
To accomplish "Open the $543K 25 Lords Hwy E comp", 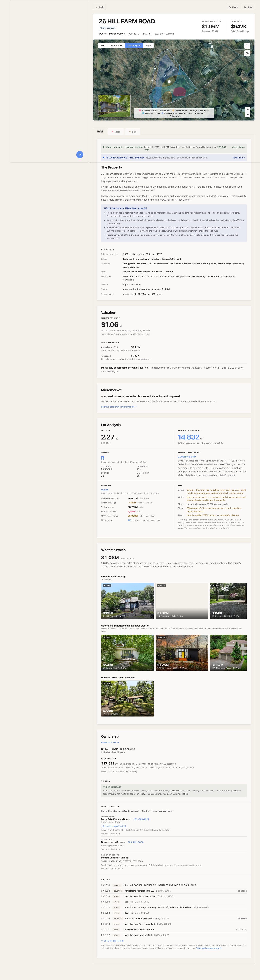I will click(x=127, y=653).
